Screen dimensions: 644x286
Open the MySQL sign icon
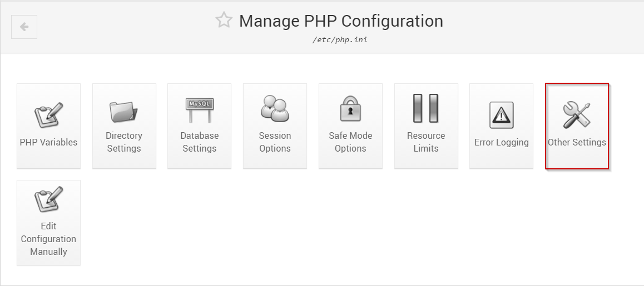[199, 110]
